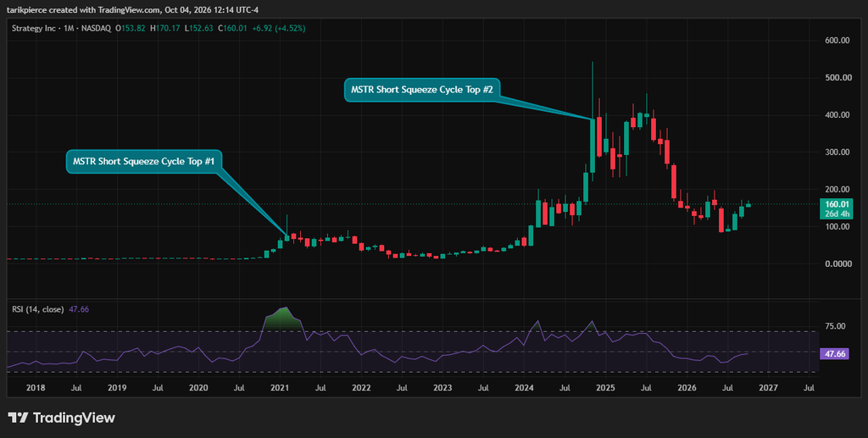Click the +6.92 (+4.52%) change value

(x=278, y=28)
